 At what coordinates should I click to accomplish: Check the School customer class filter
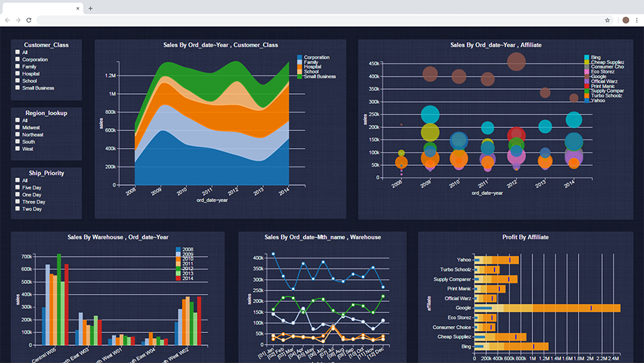point(17,80)
